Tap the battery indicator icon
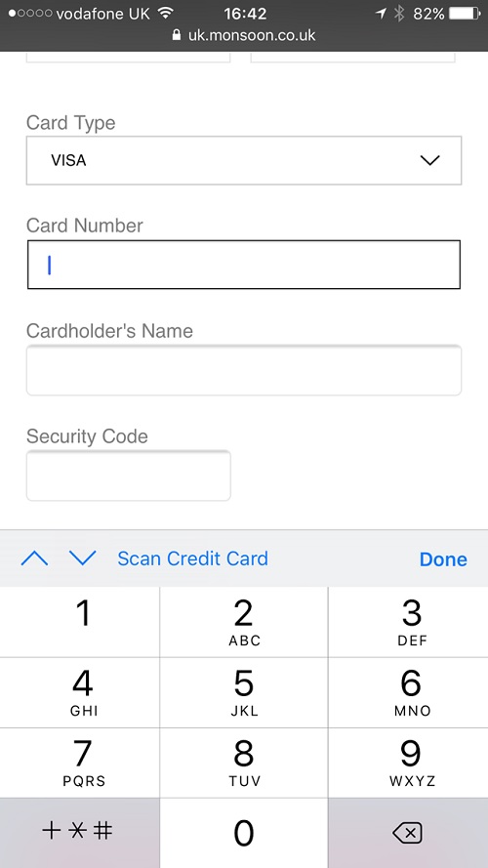This screenshot has width=488, height=868. click(467, 14)
